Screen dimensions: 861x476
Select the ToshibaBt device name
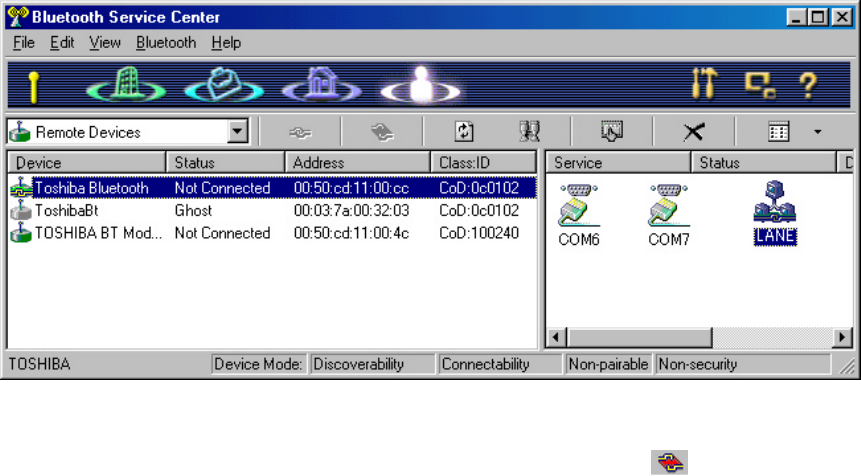click(66, 210)
